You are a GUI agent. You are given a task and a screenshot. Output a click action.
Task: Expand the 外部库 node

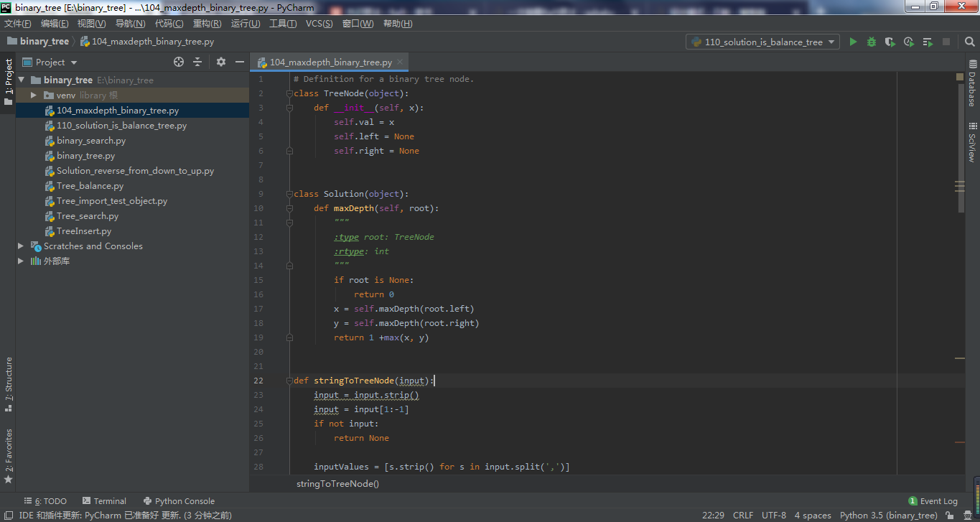(x=22, y=261)
